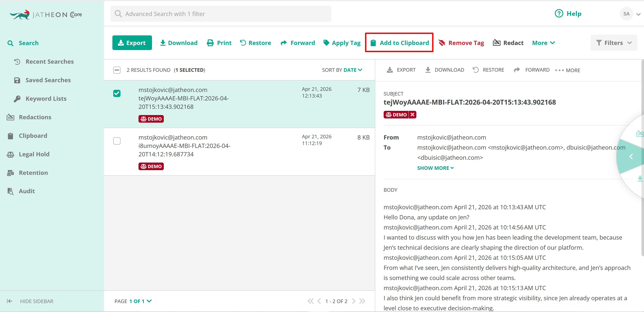Click the preview pane vertical scrollbar

pyautogui.click(x=642, y=158)
